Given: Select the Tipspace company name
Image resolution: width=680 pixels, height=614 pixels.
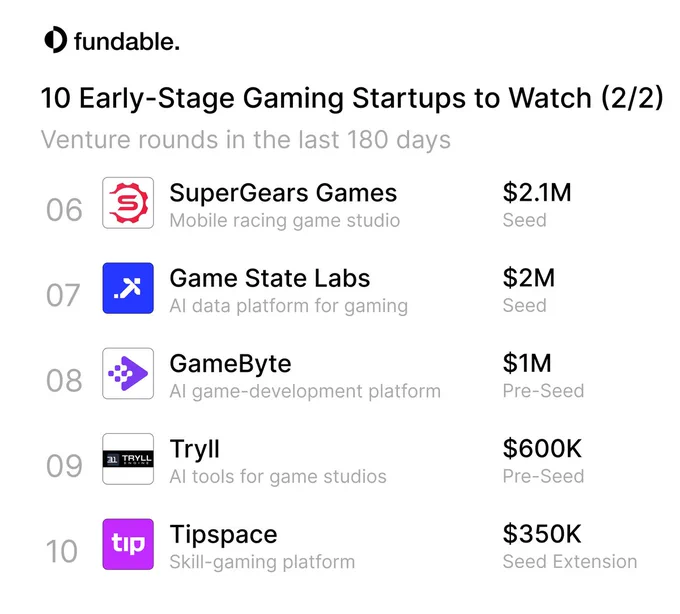Looking at the screenshot, I should [x=223, y=535].
